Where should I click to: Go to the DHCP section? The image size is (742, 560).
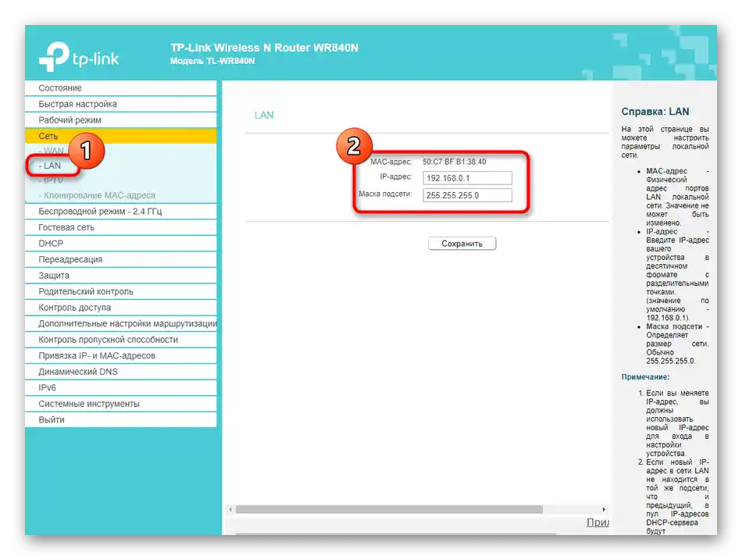click(x=121, y=244)
